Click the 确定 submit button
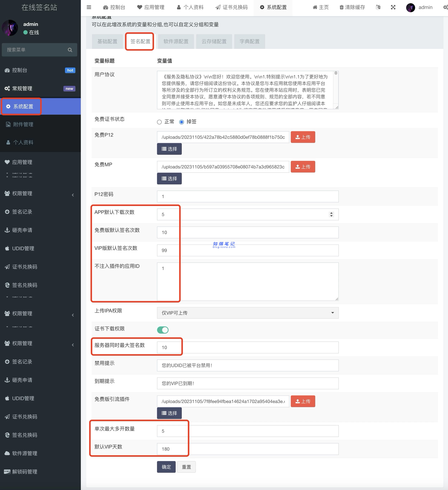The image size is (448, 490). pyautogui.click(x=166, y=467)
